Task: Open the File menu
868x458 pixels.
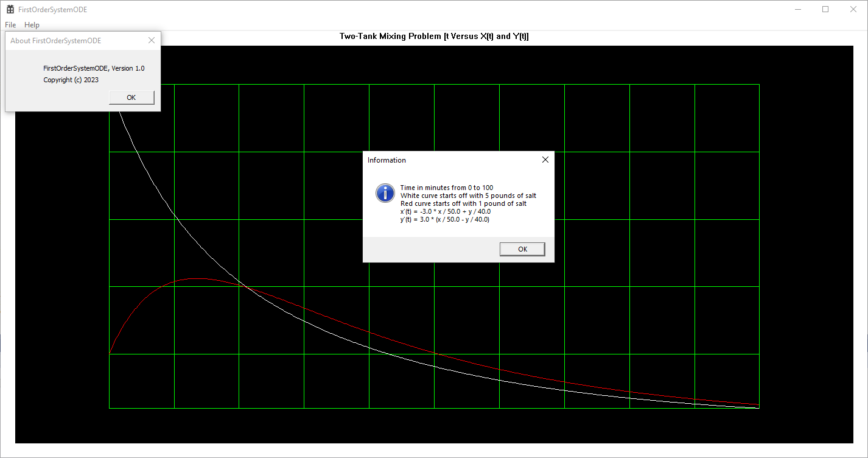Action: [x=10, y=24]
